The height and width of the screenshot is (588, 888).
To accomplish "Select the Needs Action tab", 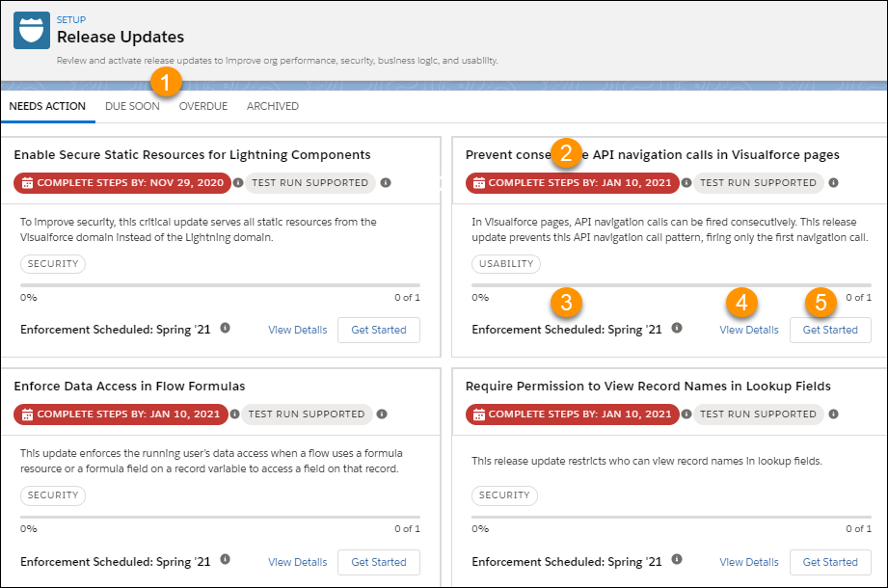I will click(47, 106).
